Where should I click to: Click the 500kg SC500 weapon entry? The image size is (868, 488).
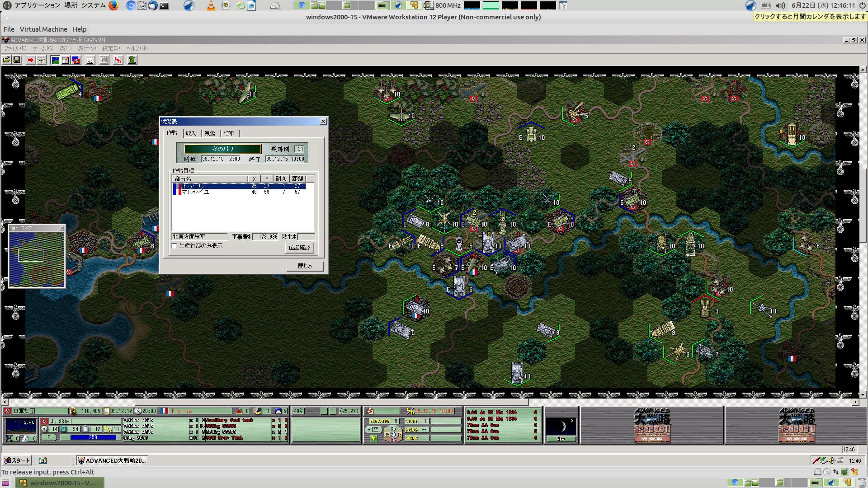[x=221, y=426]
